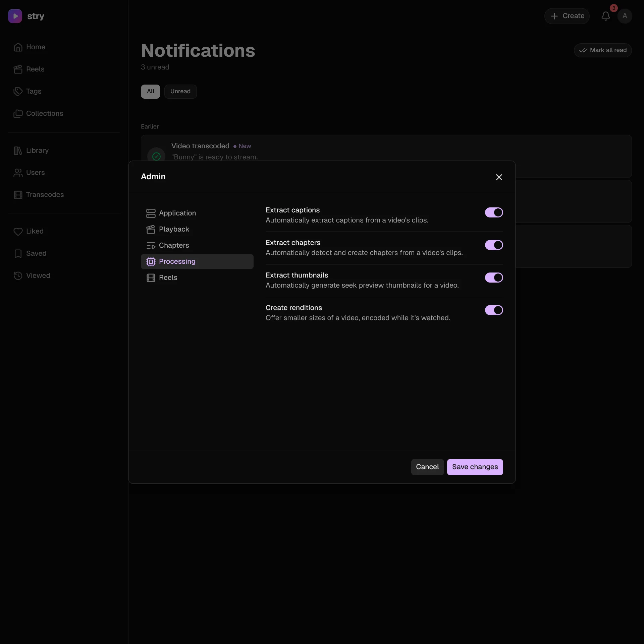Viewport: 644px width, 644px height.
Task: Click the Create button
Action: [567, 16]
